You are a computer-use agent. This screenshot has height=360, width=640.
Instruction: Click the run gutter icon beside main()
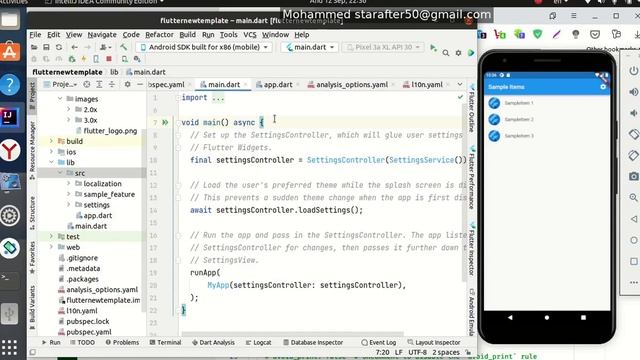(165, 122)
